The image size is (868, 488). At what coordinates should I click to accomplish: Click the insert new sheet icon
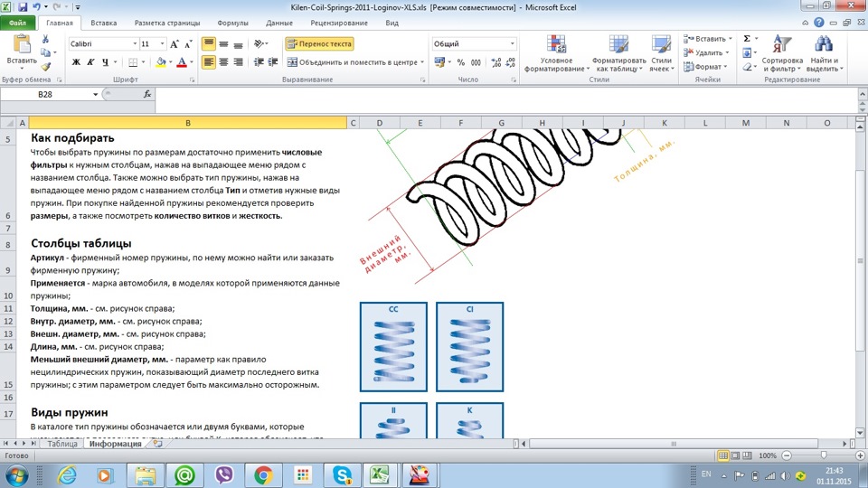[x=157, y=444]
